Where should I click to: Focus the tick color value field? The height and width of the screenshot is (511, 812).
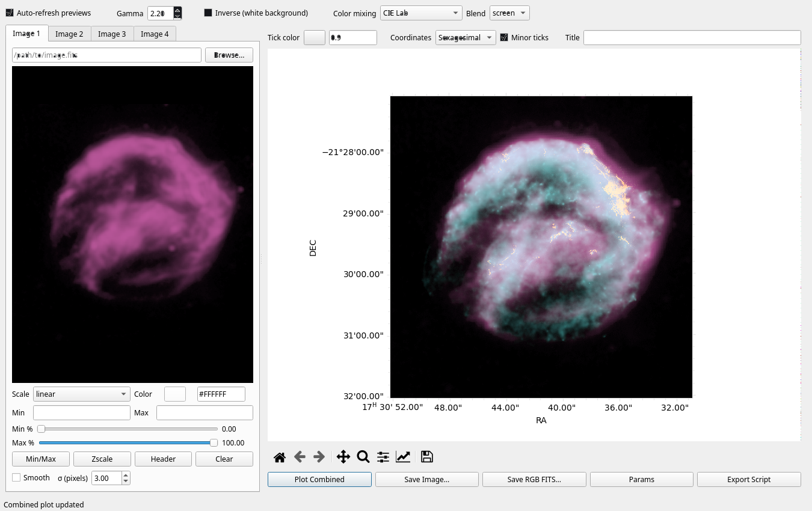pos(353,37)
